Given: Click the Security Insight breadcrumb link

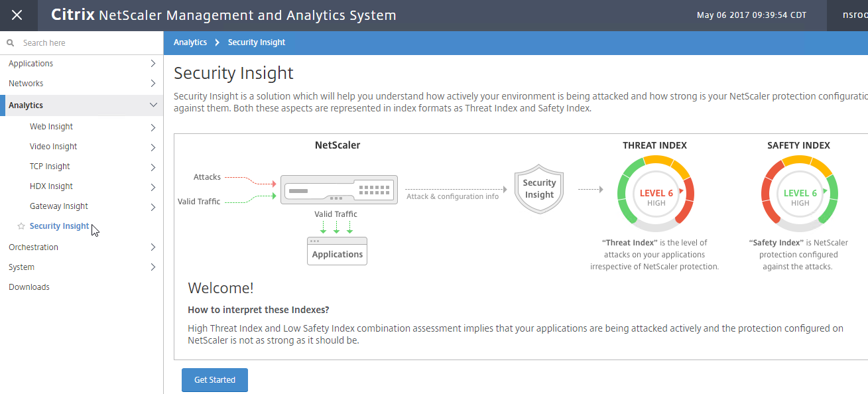Looking at the screenshot, I should point(257,42).
